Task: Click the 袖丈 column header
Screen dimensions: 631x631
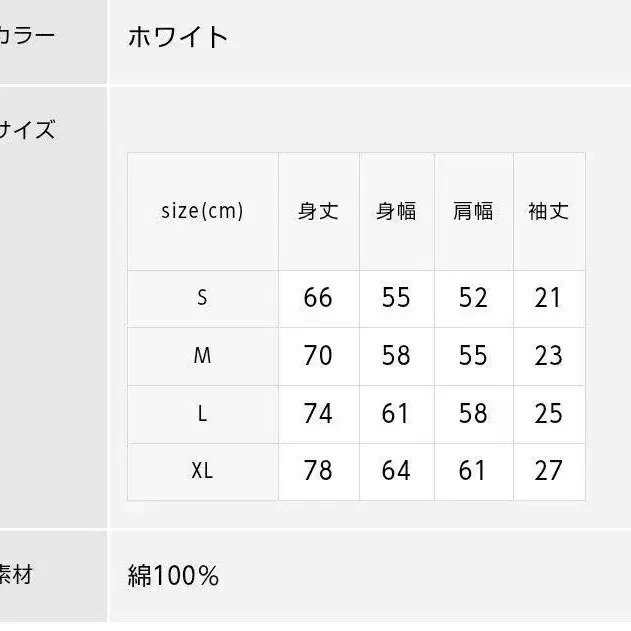Action: [548, 211]
